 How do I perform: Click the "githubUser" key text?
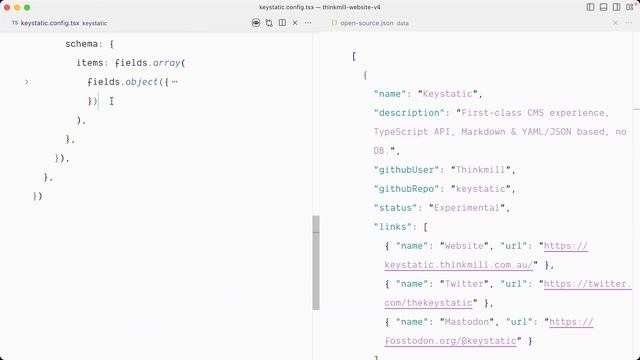[407, 170]
